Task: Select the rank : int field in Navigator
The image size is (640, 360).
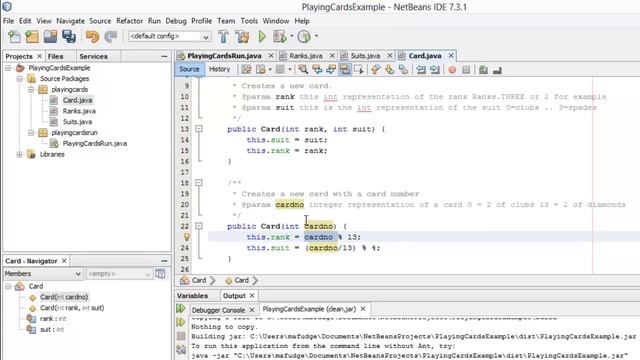Action: (53, 318)
